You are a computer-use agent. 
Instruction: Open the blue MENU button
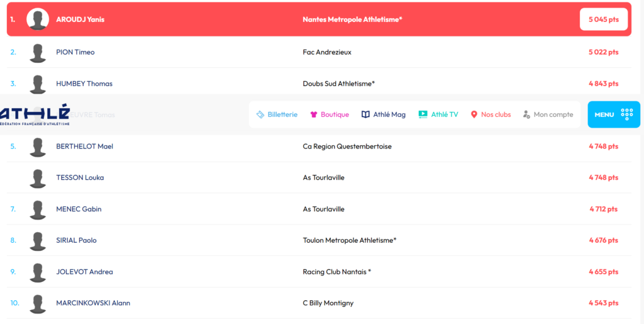tap(613, 115)
